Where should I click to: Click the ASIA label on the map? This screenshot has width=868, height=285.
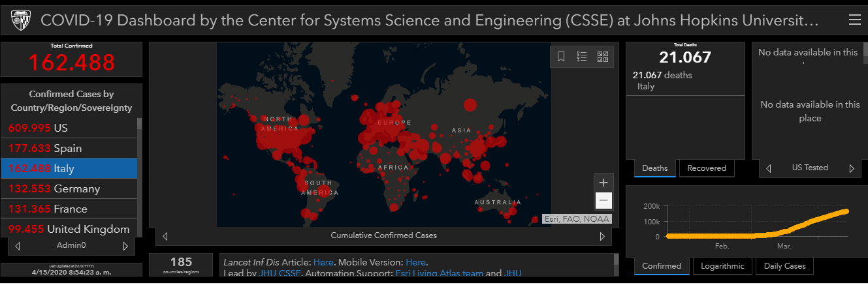[461, 130]
